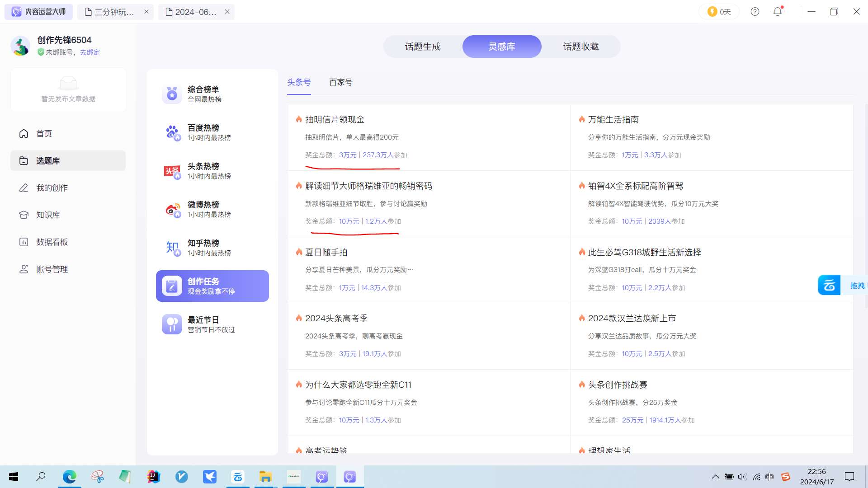Click the user avatar picture
This screenshot has height=488, width=868.
pyautogui.click(x=20, y=46)
